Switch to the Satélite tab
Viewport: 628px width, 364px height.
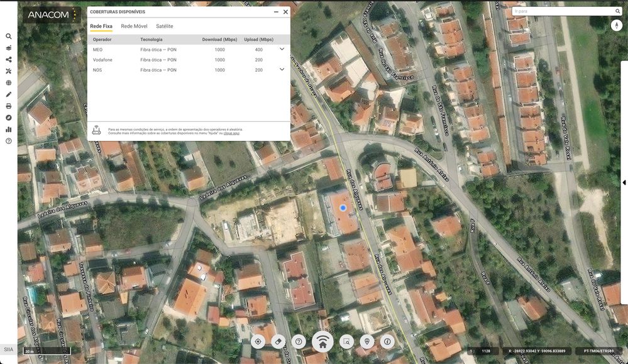(x=165, y=26)
